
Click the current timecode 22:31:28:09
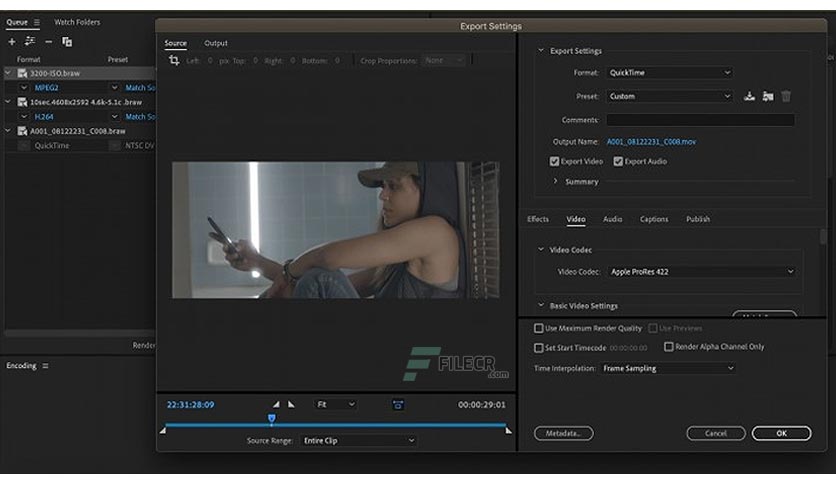190,405
